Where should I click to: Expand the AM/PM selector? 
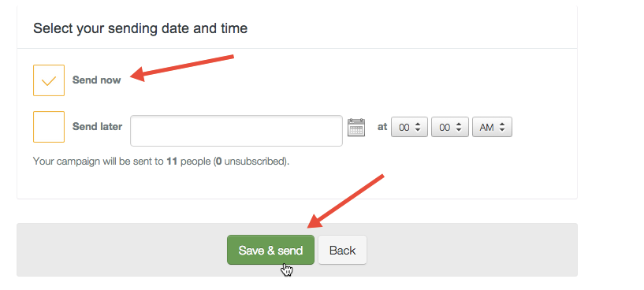pyautogui.click(x=492, y=127)
